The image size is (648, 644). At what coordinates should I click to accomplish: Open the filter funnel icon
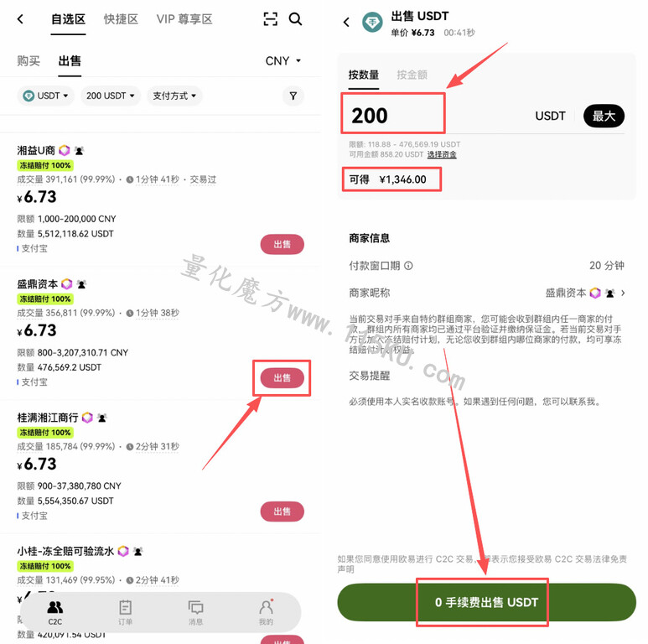tap(293, 96)
